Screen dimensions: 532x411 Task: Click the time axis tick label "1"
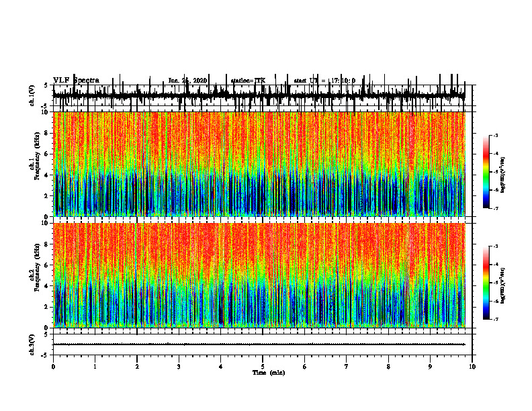point(95,367)
